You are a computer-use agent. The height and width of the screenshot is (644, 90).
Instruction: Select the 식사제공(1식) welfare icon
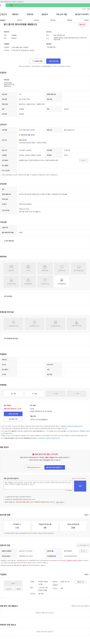[x=62, y=282]
